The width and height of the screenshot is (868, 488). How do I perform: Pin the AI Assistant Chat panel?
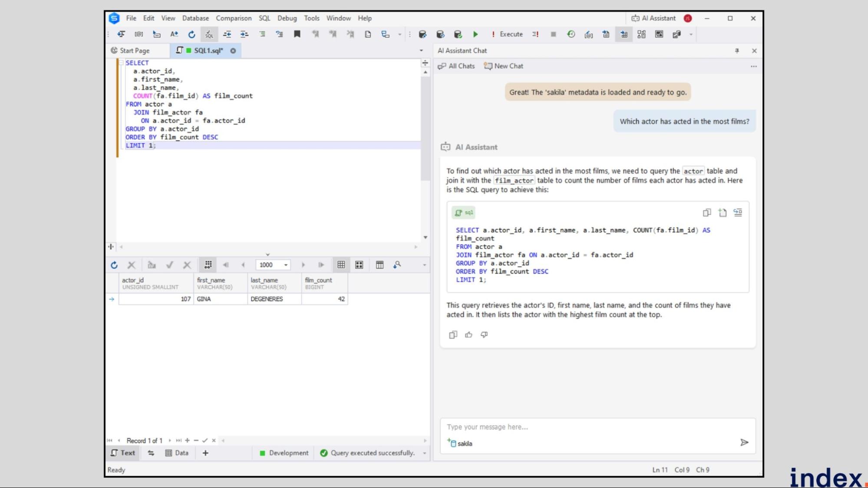click(736, 51)
